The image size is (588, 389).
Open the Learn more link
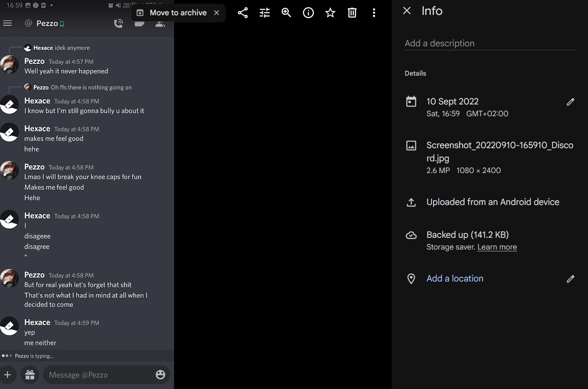tap(497, 247)
